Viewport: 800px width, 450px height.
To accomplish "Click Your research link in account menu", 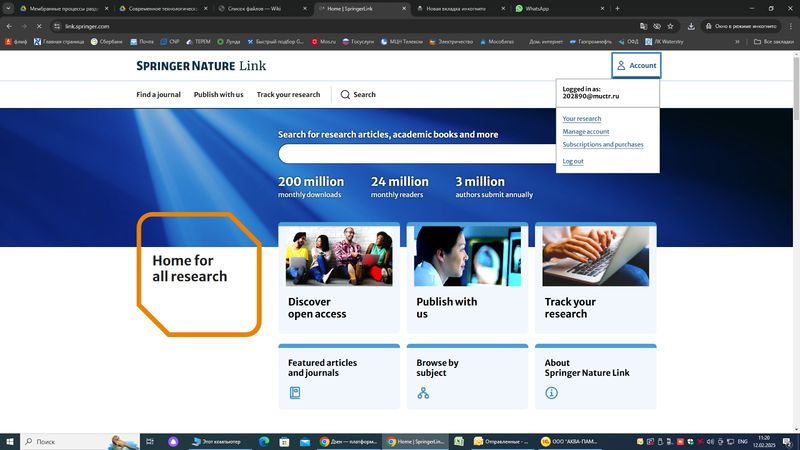I will click(x=582, y=118).
